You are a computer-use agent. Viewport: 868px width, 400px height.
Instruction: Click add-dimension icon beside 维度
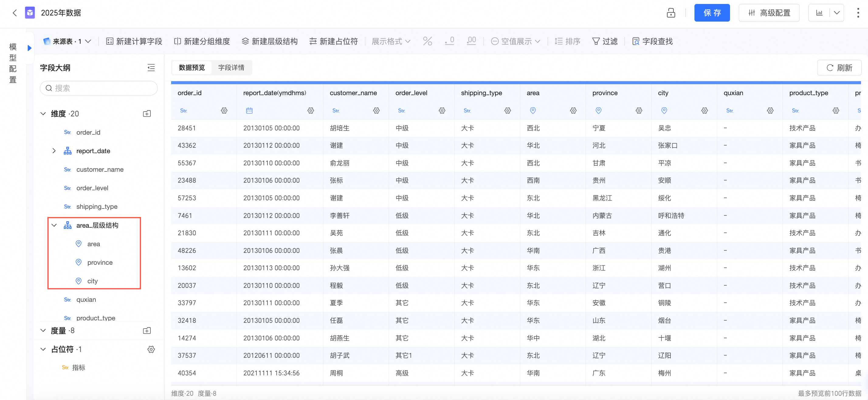pos(147,114)
